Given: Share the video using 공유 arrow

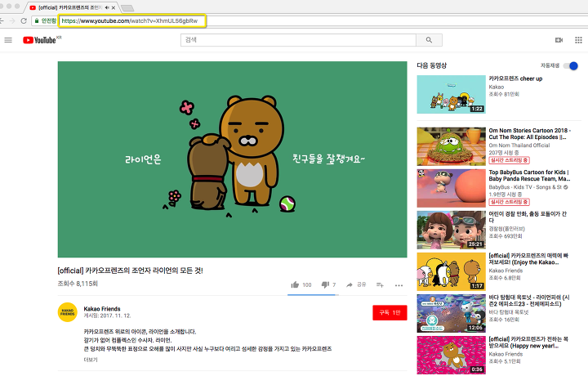Looking at the screenshot, I should [356, 284].
